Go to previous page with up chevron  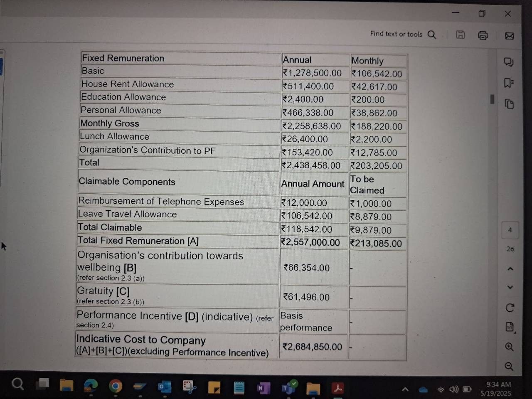click(510, 269)
